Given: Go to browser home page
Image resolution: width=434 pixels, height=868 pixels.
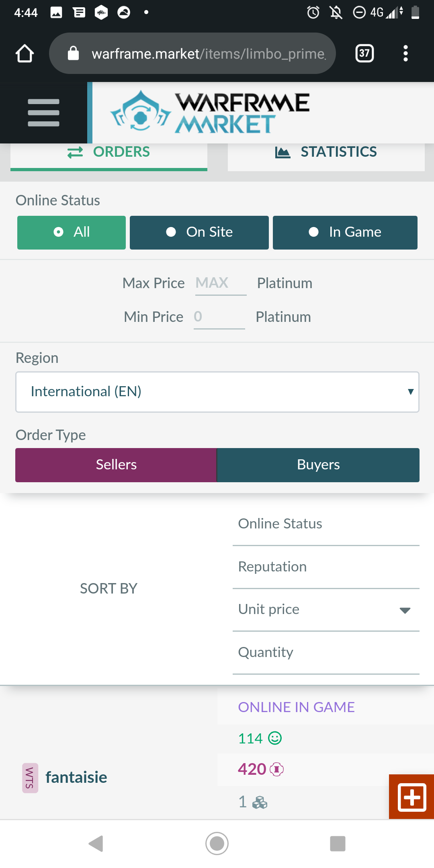Looking at the screenshot, I should [25, 53].
